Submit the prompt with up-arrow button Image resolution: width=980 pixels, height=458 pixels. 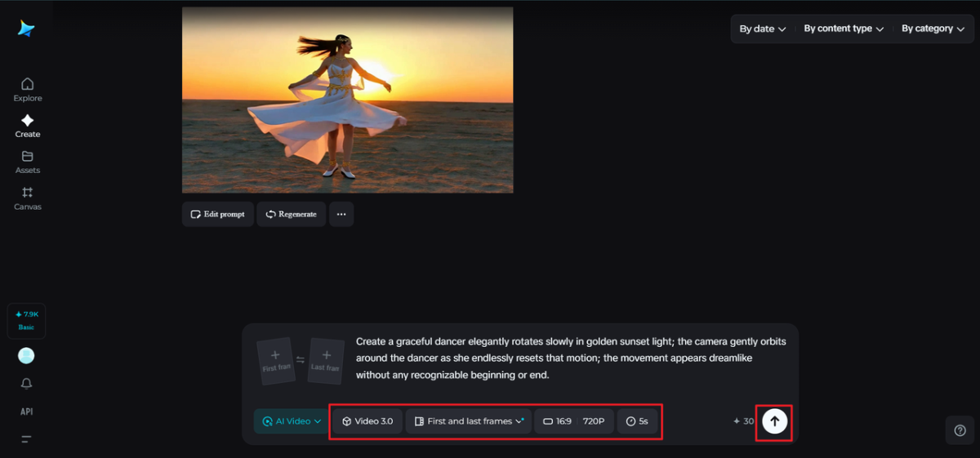click(x=774, y=421)
